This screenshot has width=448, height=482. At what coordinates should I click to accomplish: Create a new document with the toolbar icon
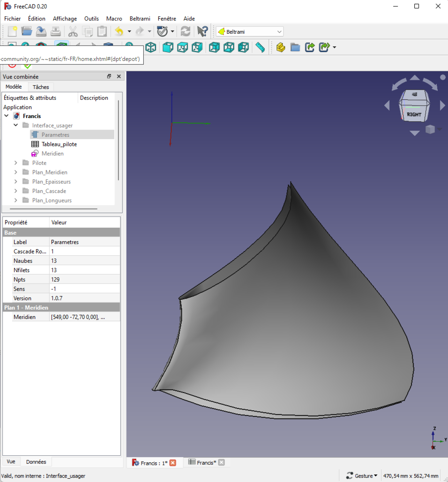coord(12,31)
